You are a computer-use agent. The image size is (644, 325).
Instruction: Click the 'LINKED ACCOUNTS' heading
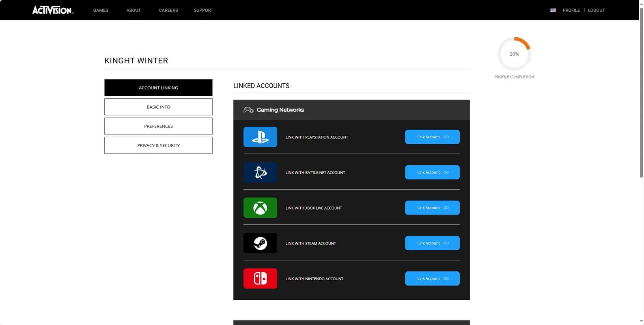pos(261,86)
